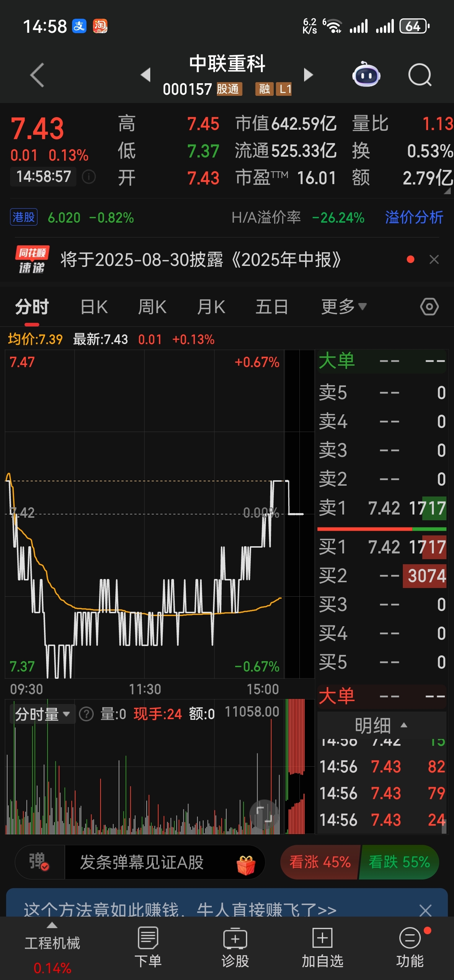The image size is (454, 980).
Task: Select the 分时 chart tab
Action: (x=32, y=307)
